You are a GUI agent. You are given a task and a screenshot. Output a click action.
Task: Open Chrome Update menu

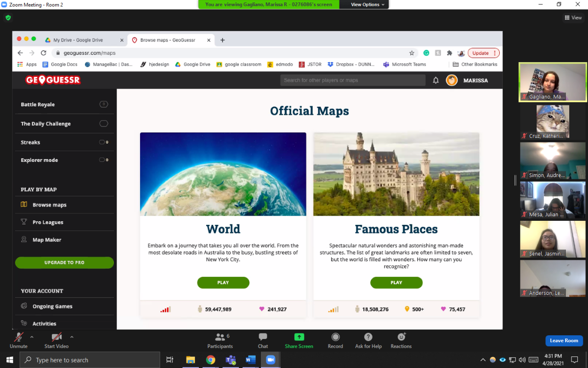coord(483,53)
